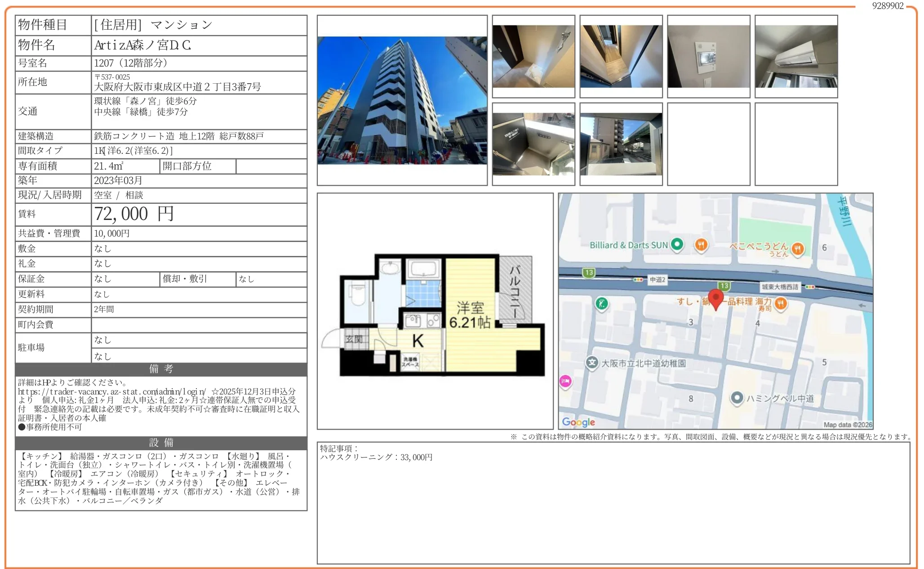Click the 海力 sushi restaurant marker icon
This screenshot has height=569, width=924.
tap(781, 304)
